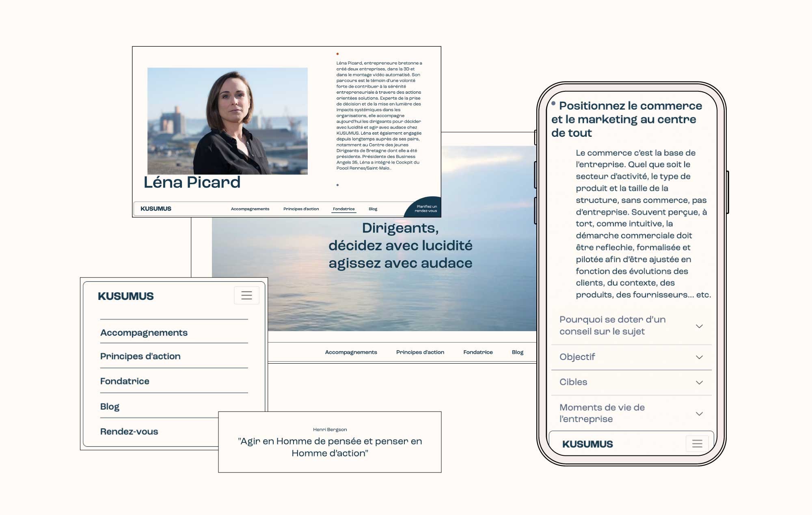Viewport: 812px width, 515px height.
Task: Click KUSUMUS logo in Léna Picard navbar
Action: pyautogui.click(x=156, y=209)
